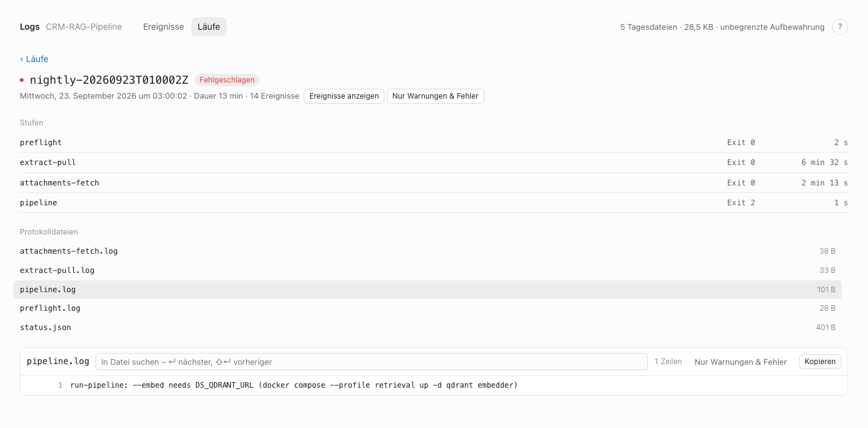Click the CRM-RAG-Pipeline title label

click(x=84, y=27)
